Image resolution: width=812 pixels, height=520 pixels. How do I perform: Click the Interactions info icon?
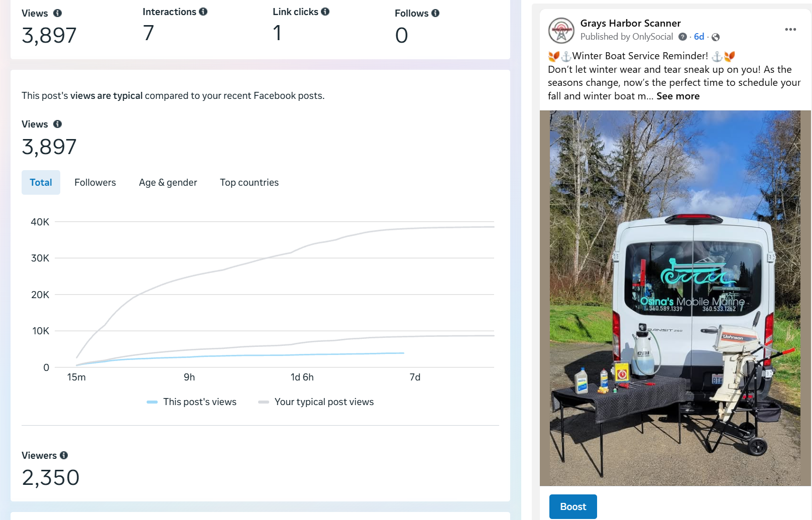[x=203, y=12]
